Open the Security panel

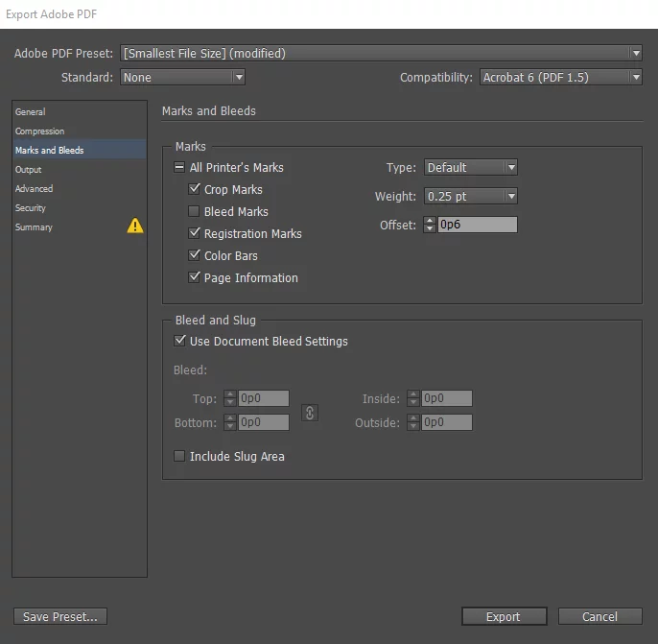pos(80,208)
